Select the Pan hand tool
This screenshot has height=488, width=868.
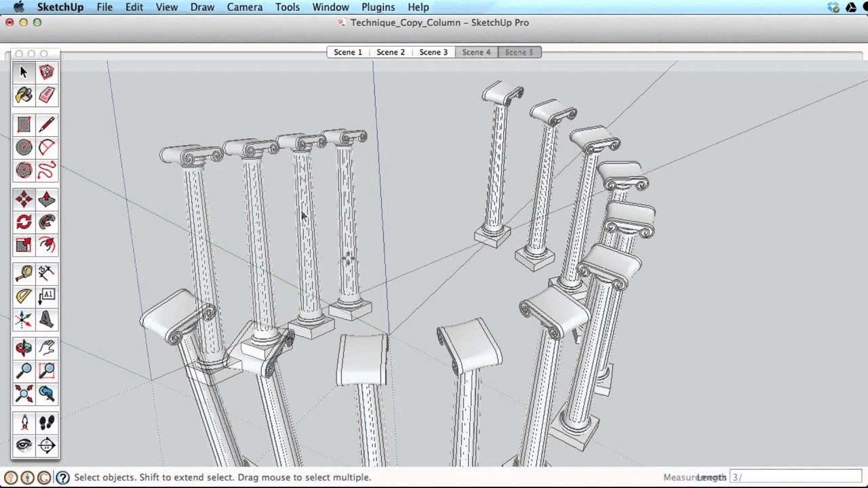46,348
